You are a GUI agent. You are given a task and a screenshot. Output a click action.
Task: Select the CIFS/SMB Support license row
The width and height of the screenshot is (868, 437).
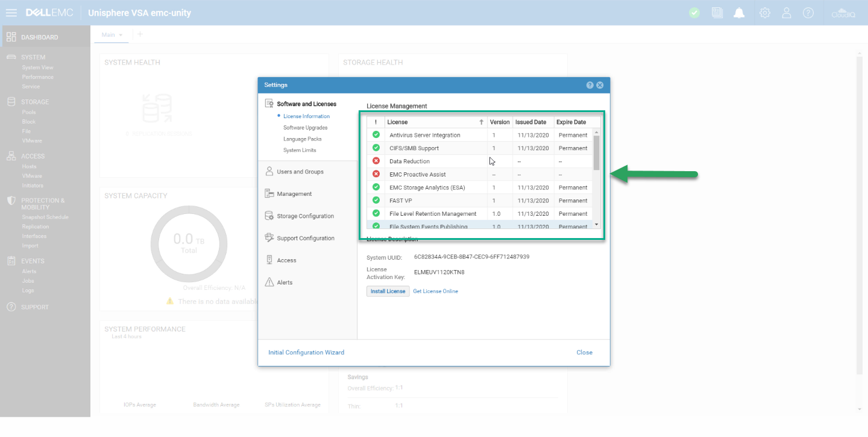(x=480, y=148)
